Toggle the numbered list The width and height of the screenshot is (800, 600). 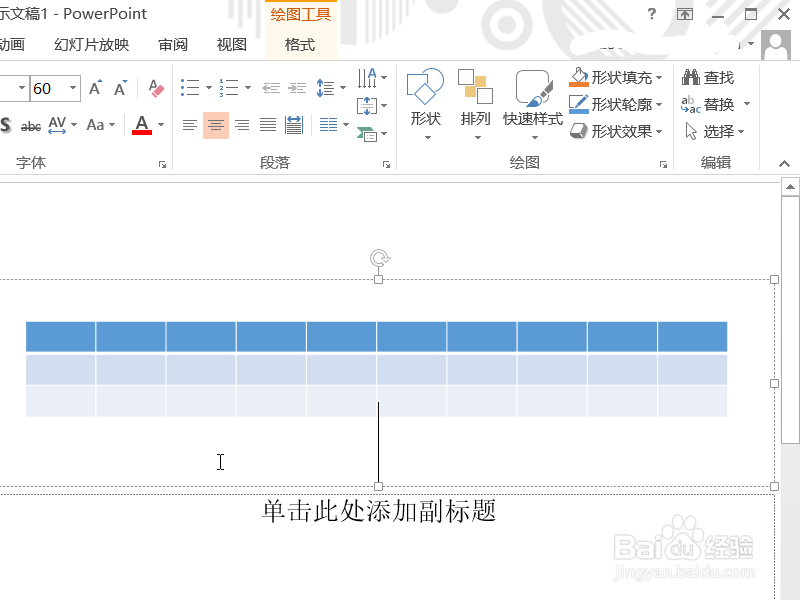[x=229, y=87]
